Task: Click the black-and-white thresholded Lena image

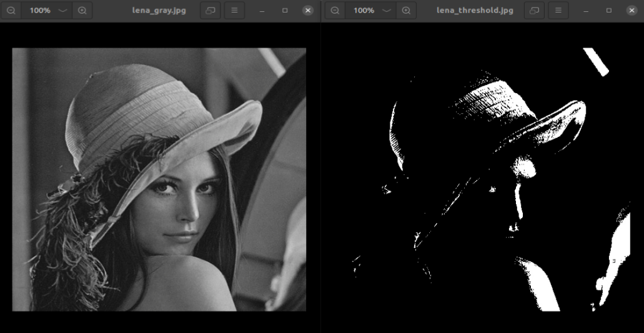Action: click(483, 179)
